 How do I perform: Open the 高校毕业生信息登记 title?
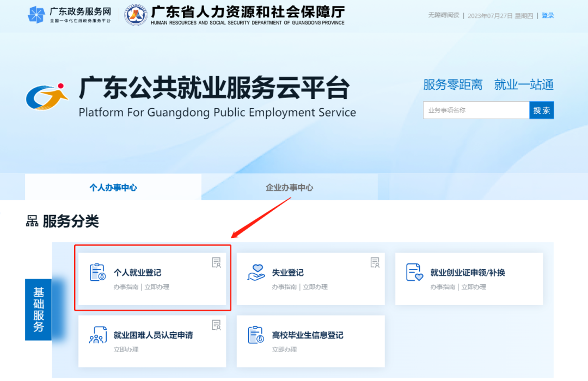click(308, 335)
